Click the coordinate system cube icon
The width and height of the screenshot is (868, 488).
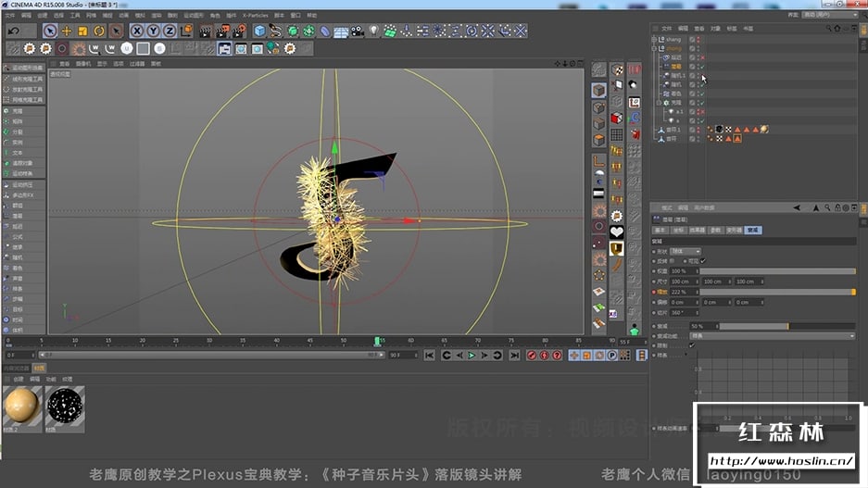(x=186, y=31)
